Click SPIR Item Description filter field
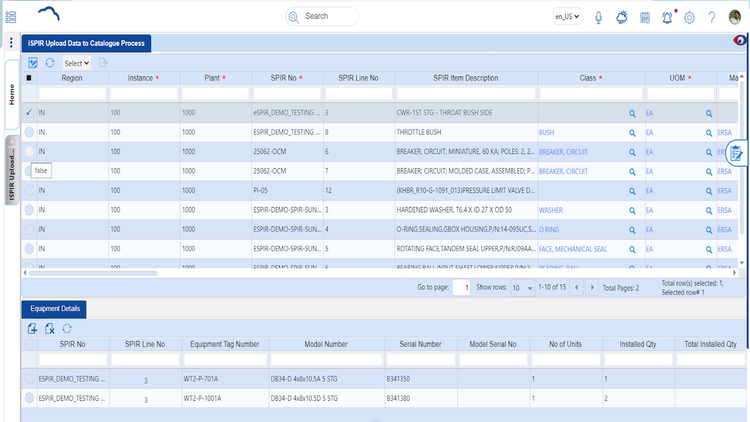 pos(466,93)
